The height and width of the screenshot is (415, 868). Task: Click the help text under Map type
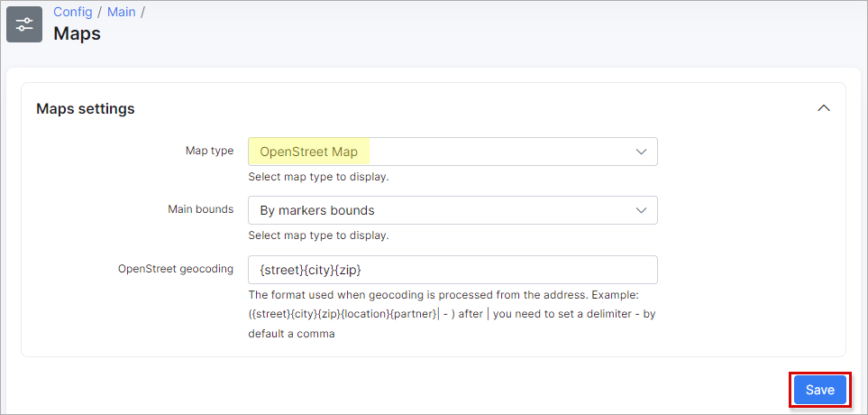click(x=318, y=177)
